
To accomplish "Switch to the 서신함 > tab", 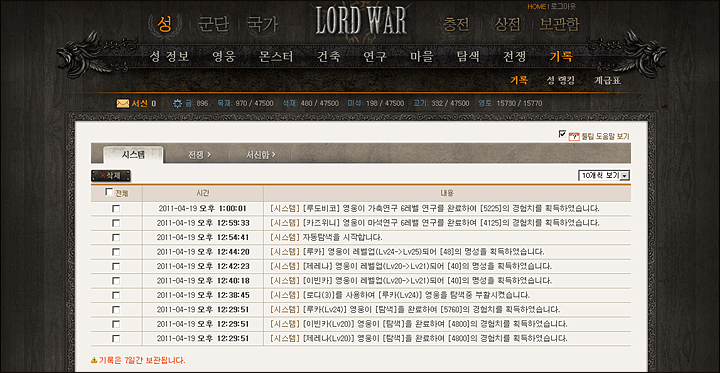I will (261, 155).
